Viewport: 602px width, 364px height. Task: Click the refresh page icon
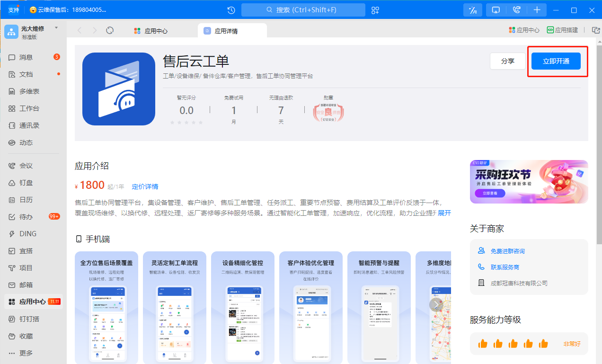(x=110, y=30)
